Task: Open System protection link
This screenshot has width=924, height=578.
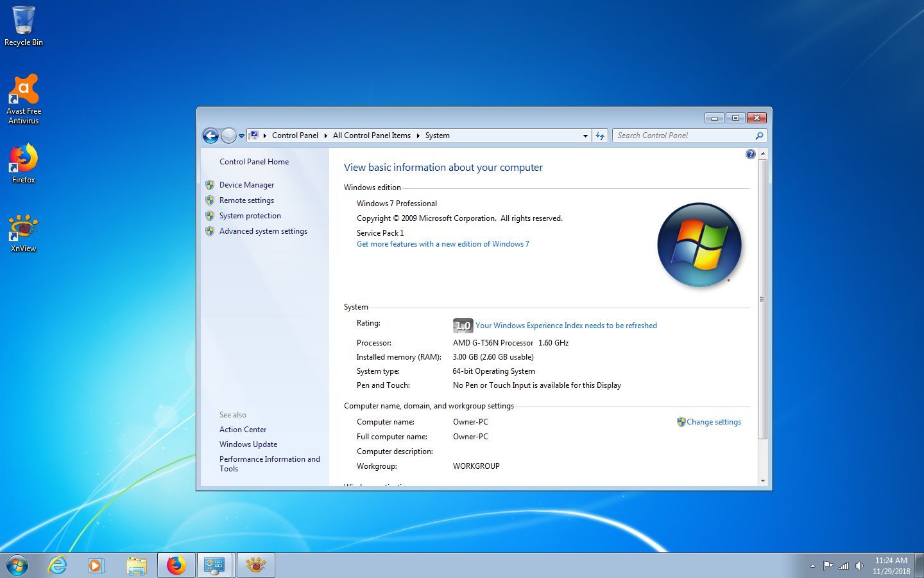Action: click(x=250, y=216)
